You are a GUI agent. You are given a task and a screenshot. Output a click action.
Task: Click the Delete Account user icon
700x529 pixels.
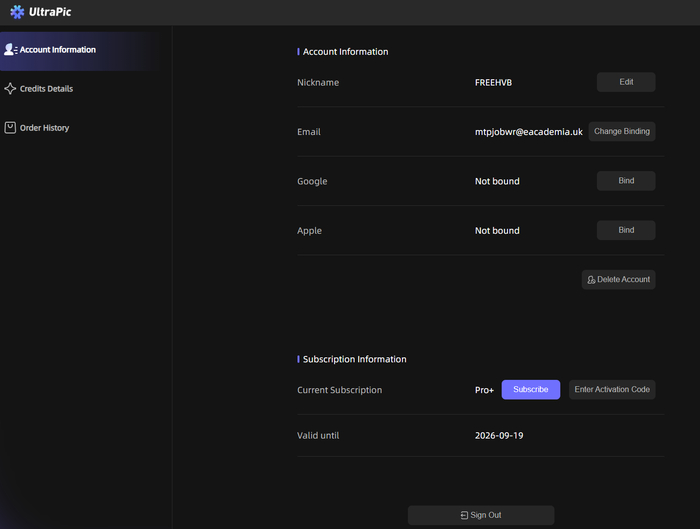pos(591,279)
